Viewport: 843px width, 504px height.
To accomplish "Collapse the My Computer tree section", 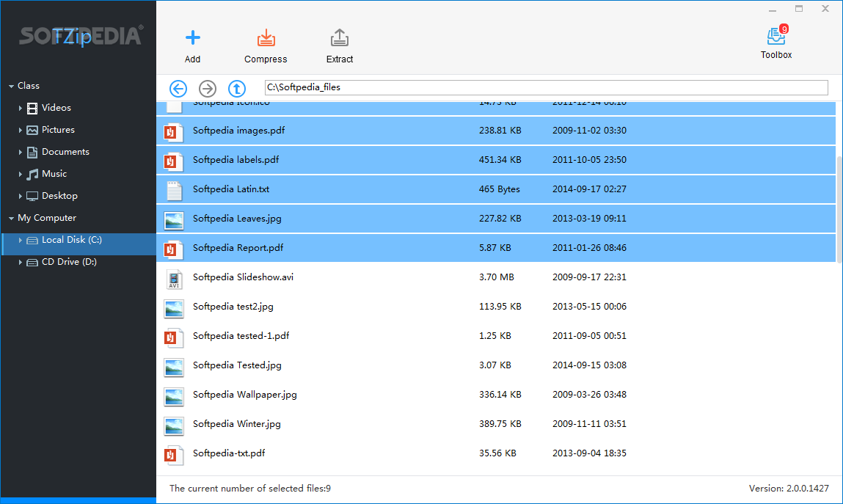I will [11, 218].
